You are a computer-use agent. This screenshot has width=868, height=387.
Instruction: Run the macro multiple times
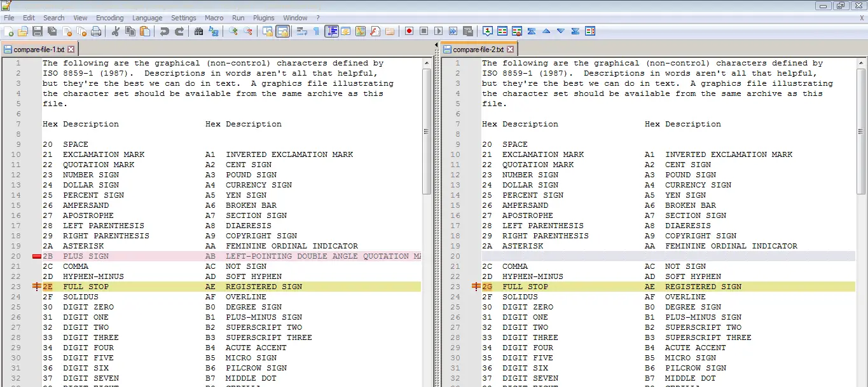[453, 30]
